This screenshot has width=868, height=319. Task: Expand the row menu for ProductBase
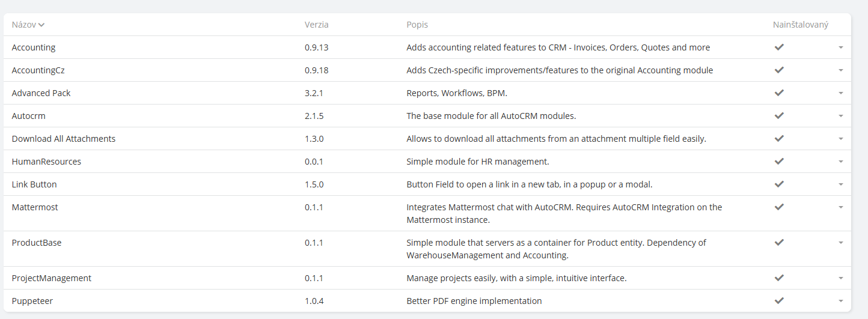tap(841, 243)
